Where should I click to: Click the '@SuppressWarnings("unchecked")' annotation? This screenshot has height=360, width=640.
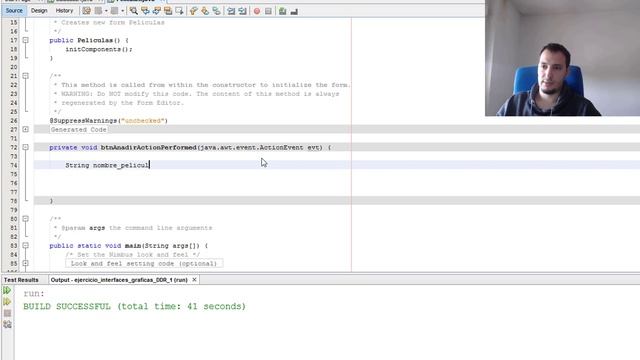[109, 121]
